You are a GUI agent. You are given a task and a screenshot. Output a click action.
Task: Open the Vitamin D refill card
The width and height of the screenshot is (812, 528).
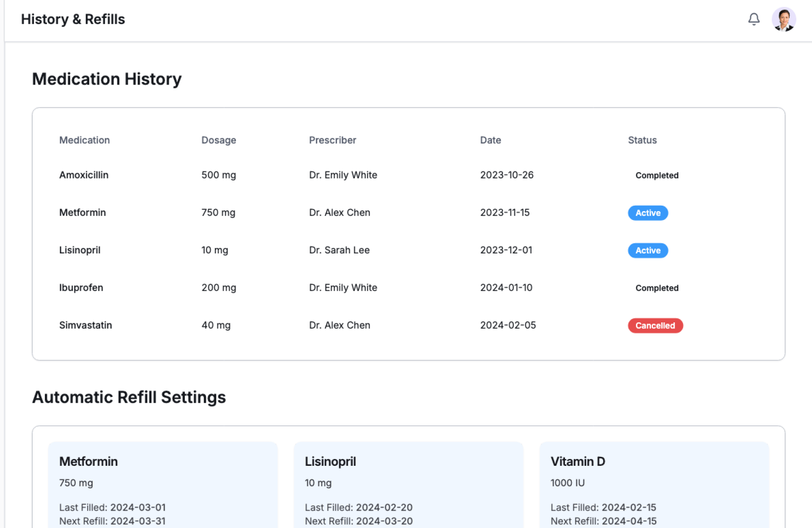click(654, 484)
